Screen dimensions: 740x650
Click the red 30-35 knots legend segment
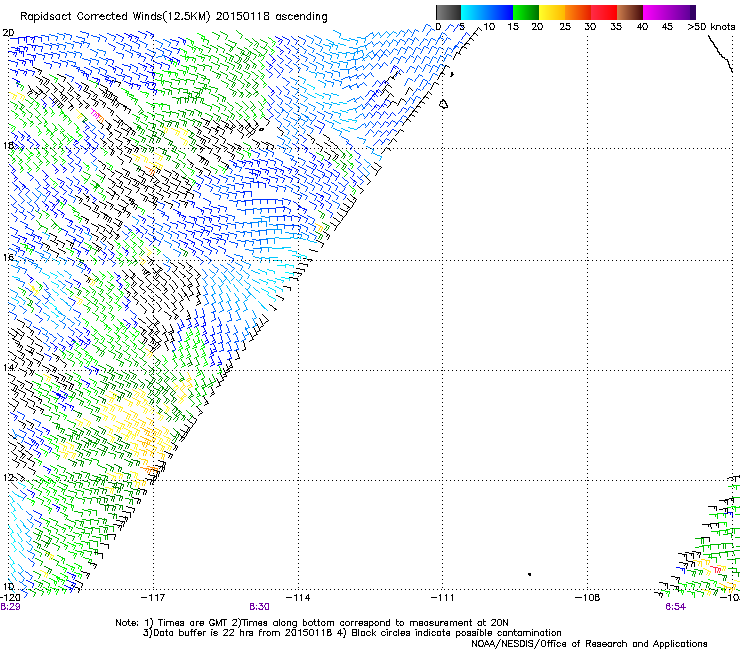(604, 12)
